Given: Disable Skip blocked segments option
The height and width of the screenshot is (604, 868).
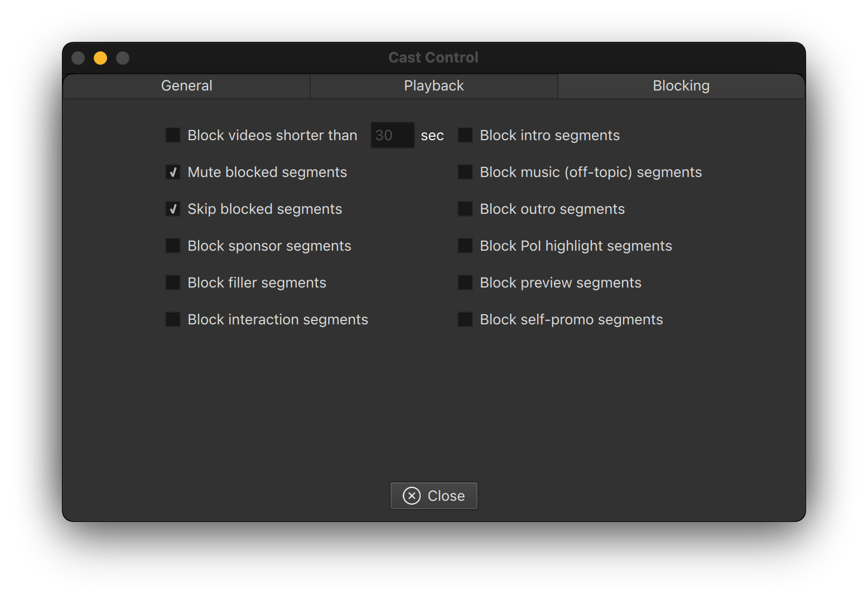Looking at the screenshot, I should 173,209.
